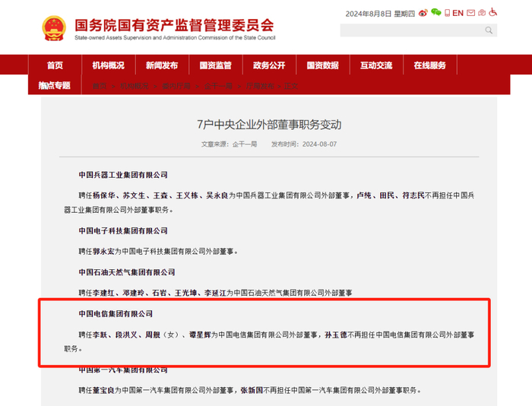Click the 国务院国有资产监督管理委员会 site title
532x406 pixels.
coord(174,25)
